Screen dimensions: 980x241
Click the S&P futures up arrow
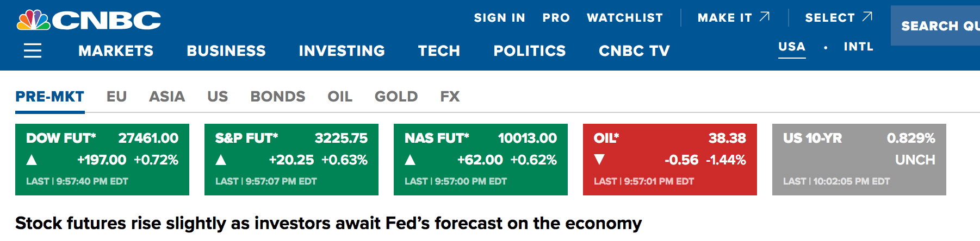[221, 160]
